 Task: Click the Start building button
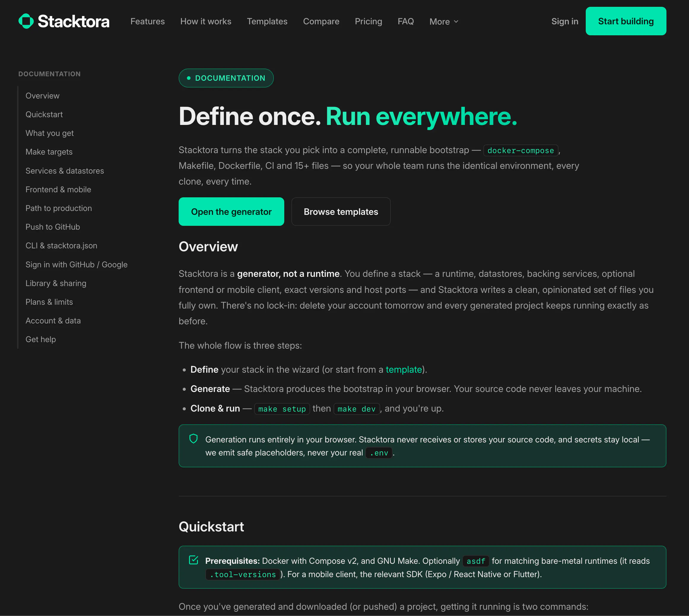[626, 21]
